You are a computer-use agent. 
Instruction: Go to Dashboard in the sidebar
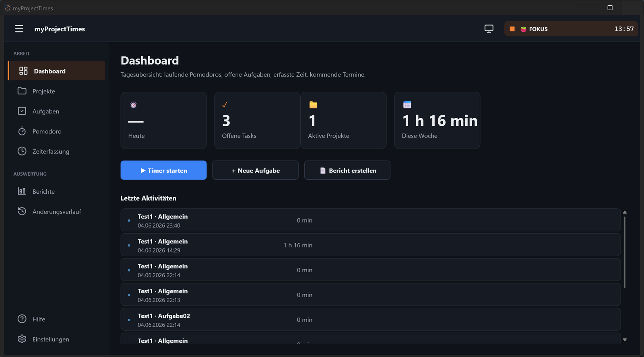click(56, 71)
